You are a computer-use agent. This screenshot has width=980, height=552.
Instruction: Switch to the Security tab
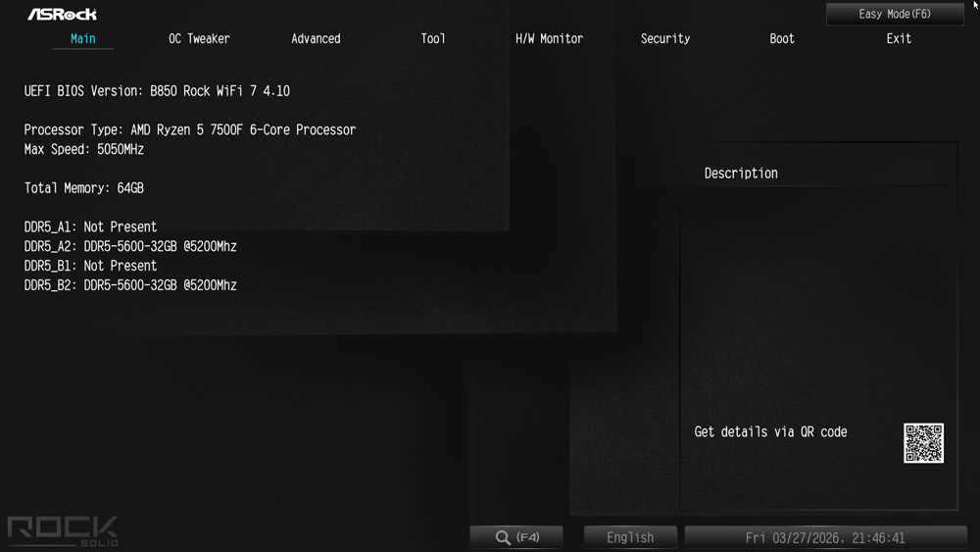(665, 38)
